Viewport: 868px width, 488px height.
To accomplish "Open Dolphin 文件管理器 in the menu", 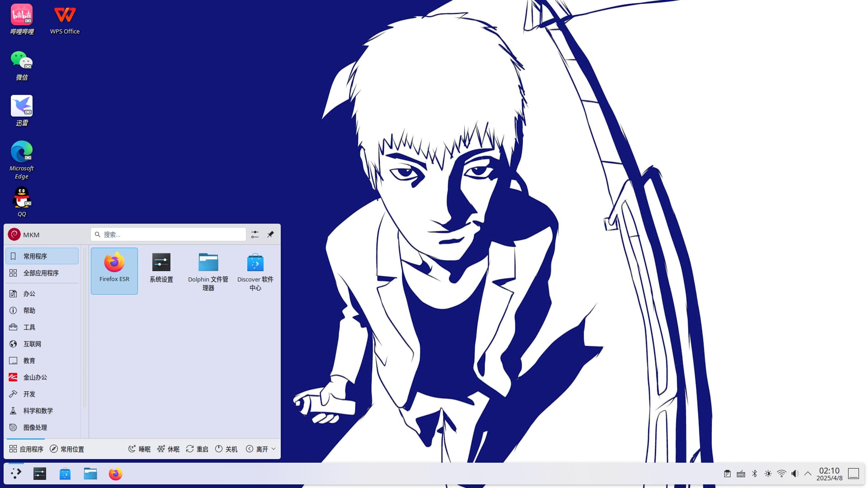I will click(208, 271).
